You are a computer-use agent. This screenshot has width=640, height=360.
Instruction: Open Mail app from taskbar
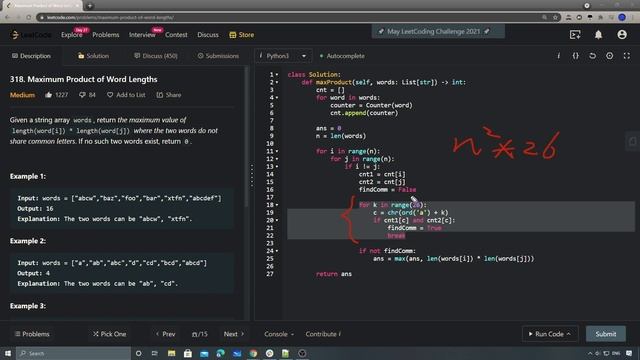pyautogui.click(x=204, y=353)
